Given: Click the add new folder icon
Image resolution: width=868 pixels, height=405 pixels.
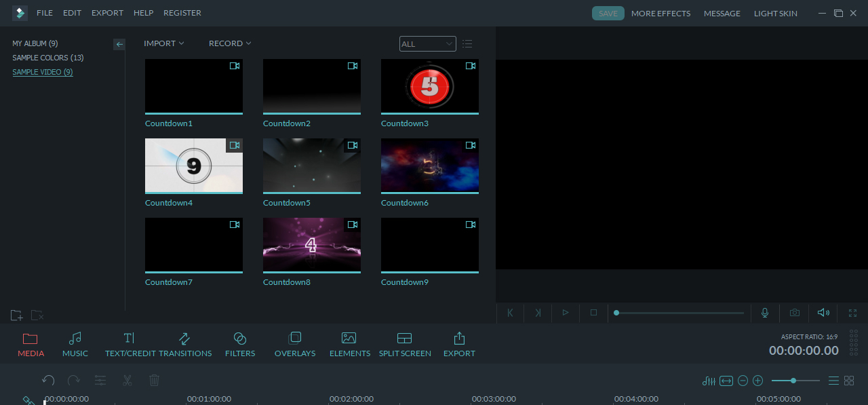Looking at the screenshot, I should tap(17, 315).
